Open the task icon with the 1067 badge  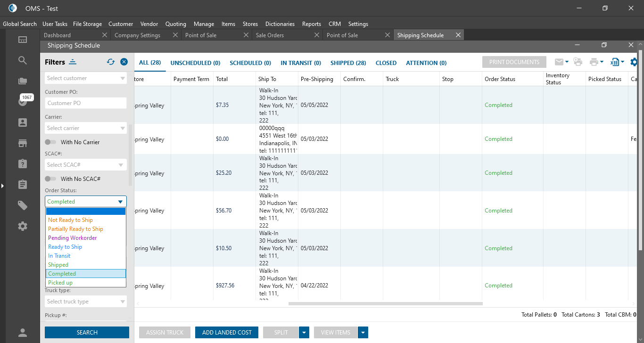pyautogui.click(x=23, y=101)
